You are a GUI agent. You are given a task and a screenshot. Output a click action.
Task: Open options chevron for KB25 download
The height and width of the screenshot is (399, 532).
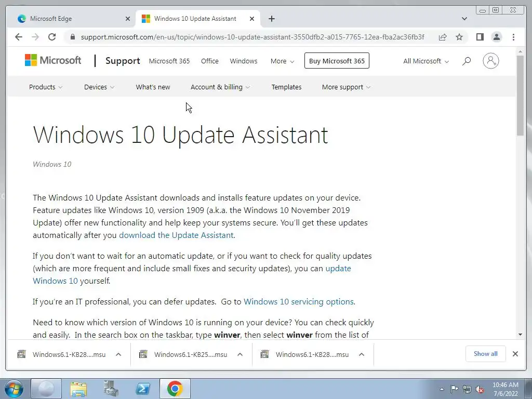240,354
